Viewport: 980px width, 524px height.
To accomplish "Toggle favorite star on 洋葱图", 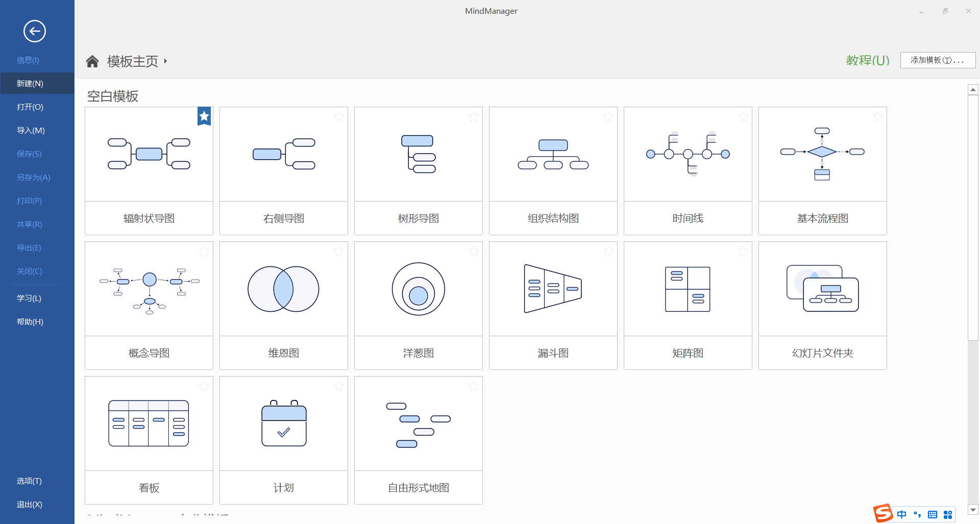I will 474,252.
